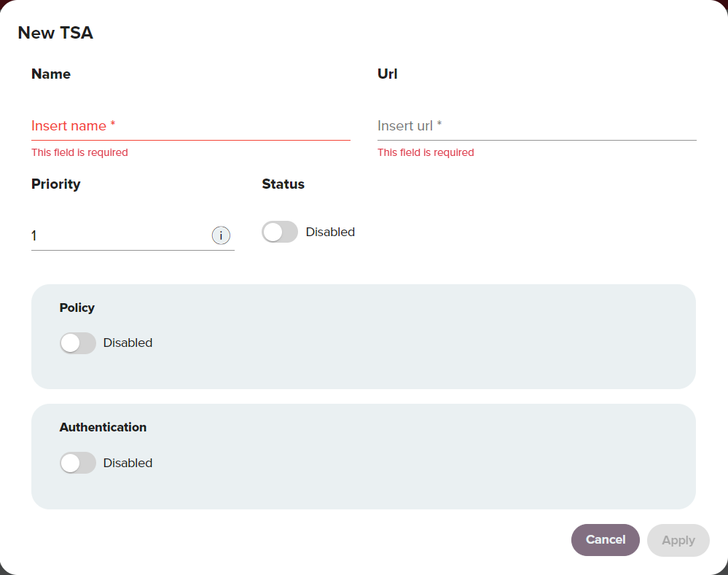Click the Disabled label under Policy
The height and width of the screenshot is (575, 728).
tap(128, 343)
